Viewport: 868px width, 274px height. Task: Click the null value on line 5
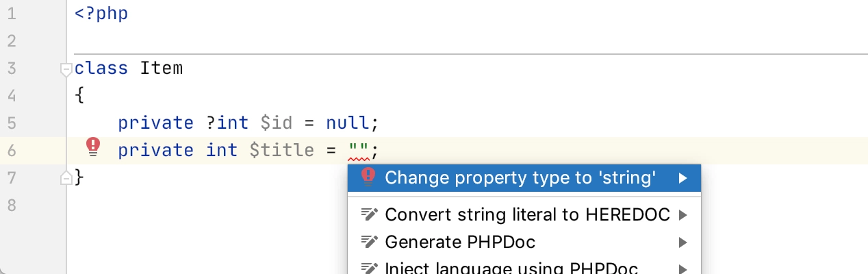coord(348,123)
